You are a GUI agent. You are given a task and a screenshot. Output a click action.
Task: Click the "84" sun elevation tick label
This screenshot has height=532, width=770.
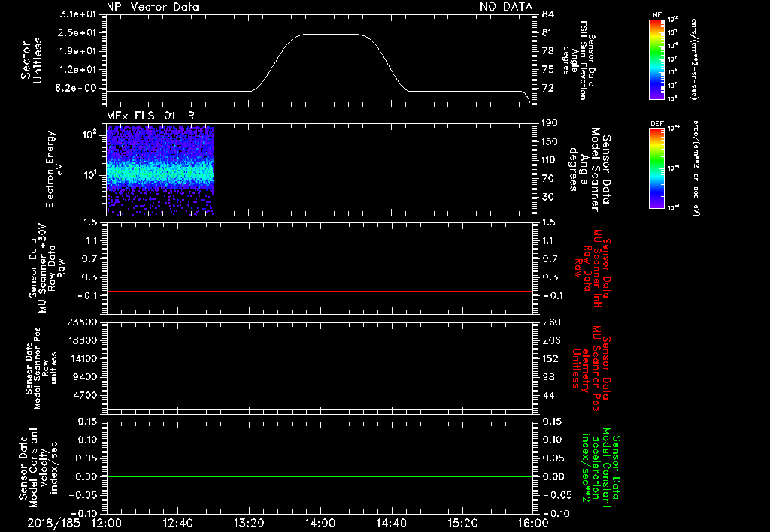click(x=547, y=14)
